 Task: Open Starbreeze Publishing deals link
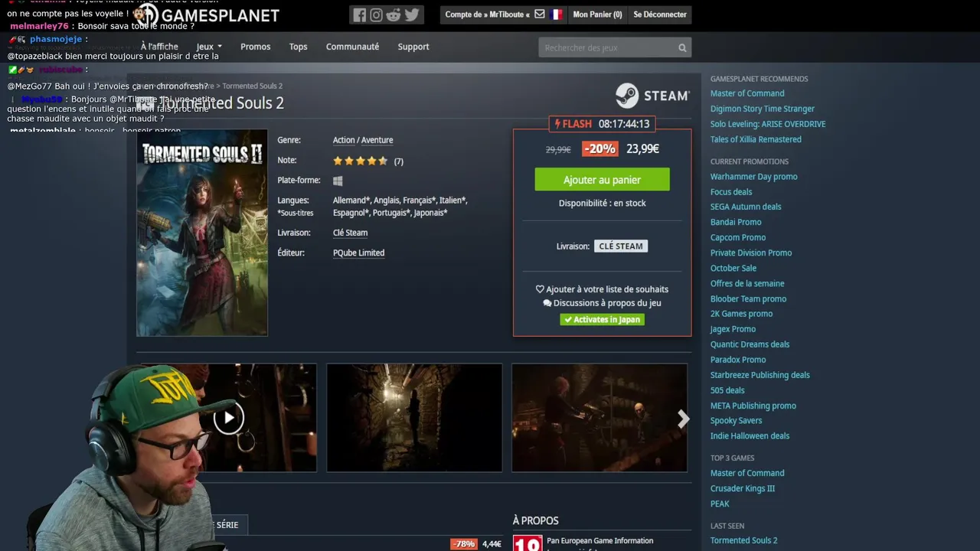760,375
